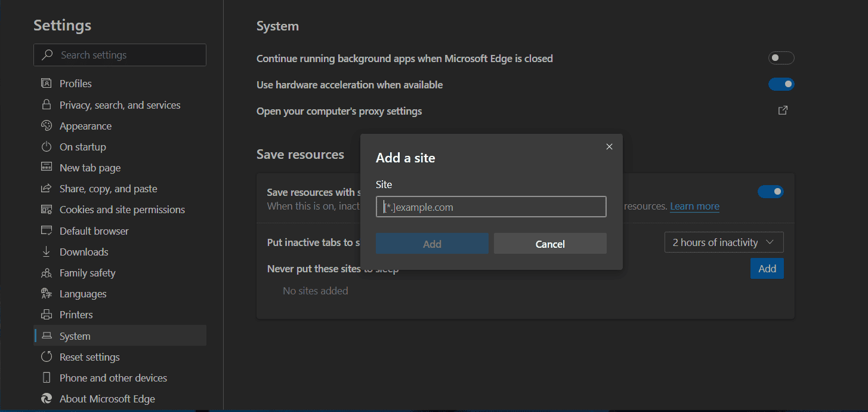The width and height of the screenshot is (868, 412).
Task: Toggle the Save resources with sleeping tabs switch
Action: [x=770, y=191]
